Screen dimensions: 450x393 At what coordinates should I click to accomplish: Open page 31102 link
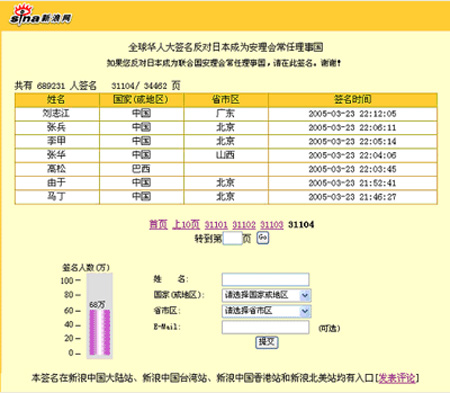click(244, 225)
